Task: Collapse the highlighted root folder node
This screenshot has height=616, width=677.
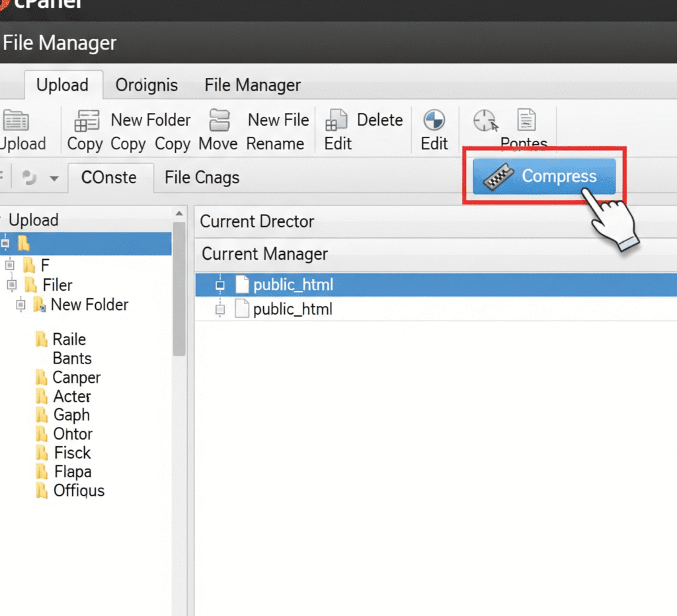Action: click(5, 243)
